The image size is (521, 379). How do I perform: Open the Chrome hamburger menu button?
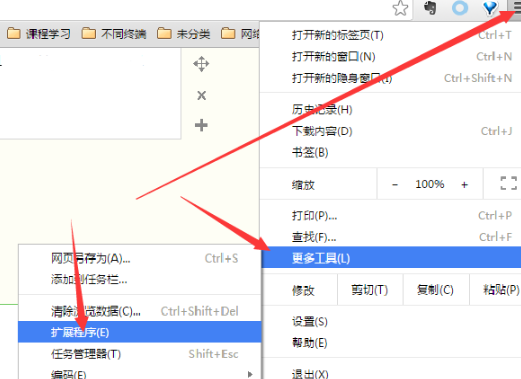point(515,7)
